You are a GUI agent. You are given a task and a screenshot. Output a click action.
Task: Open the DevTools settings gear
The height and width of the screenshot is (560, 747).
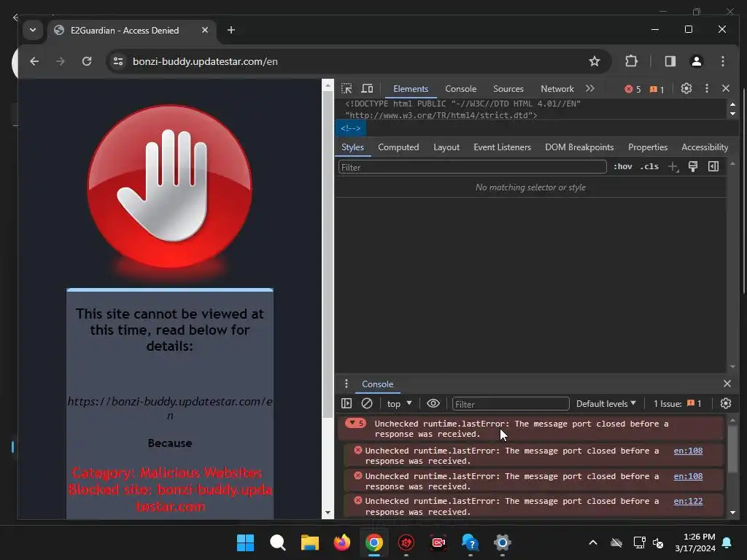click(686, 88)
